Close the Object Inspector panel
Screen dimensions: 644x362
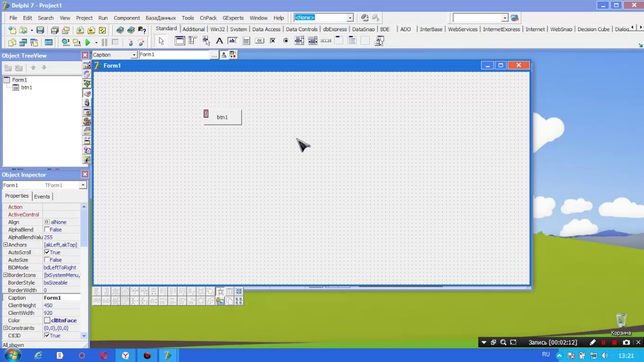click(x=85, y=174)
